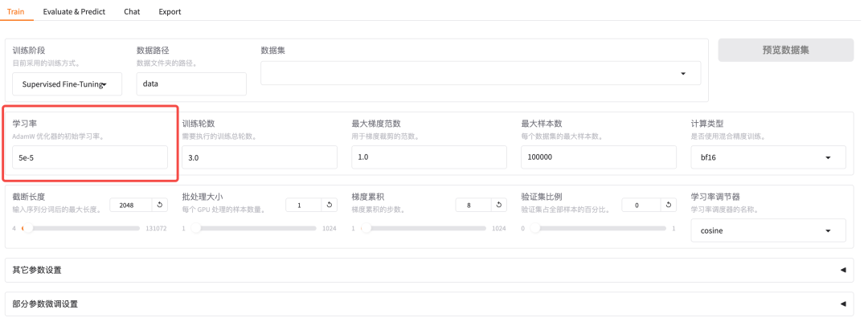Click the 训练轮数 input with 3.0
The height and width of the screenshot is (322, 868).
point(259,157)
